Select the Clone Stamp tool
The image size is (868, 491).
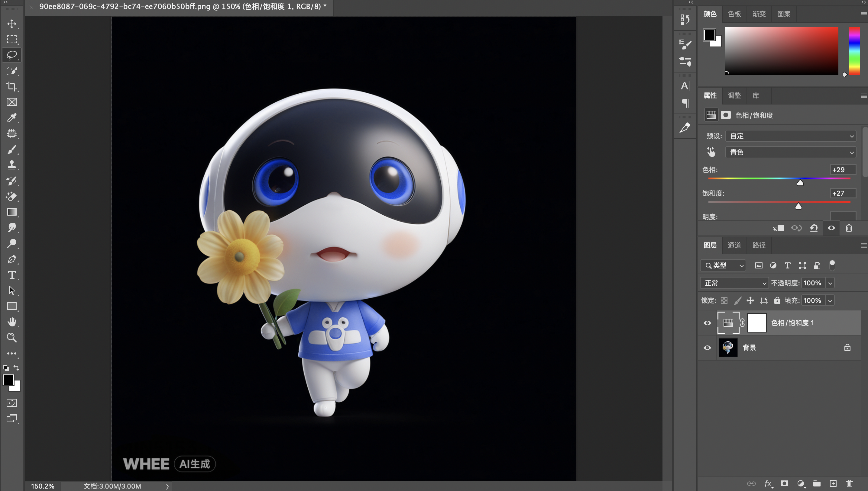coord(12,165)
